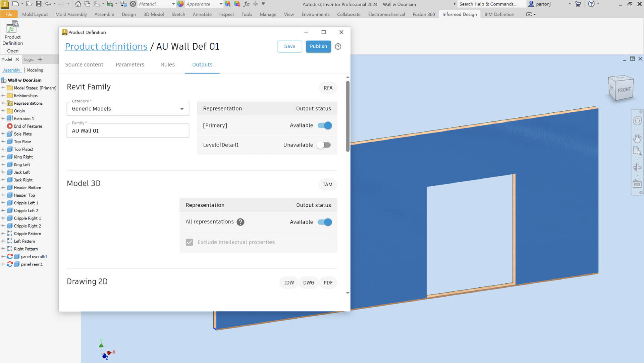The image size is (644, 363).
Task: Click the ViewCube FRONT face
Action: pyautogui.click(x=624, y=90)
